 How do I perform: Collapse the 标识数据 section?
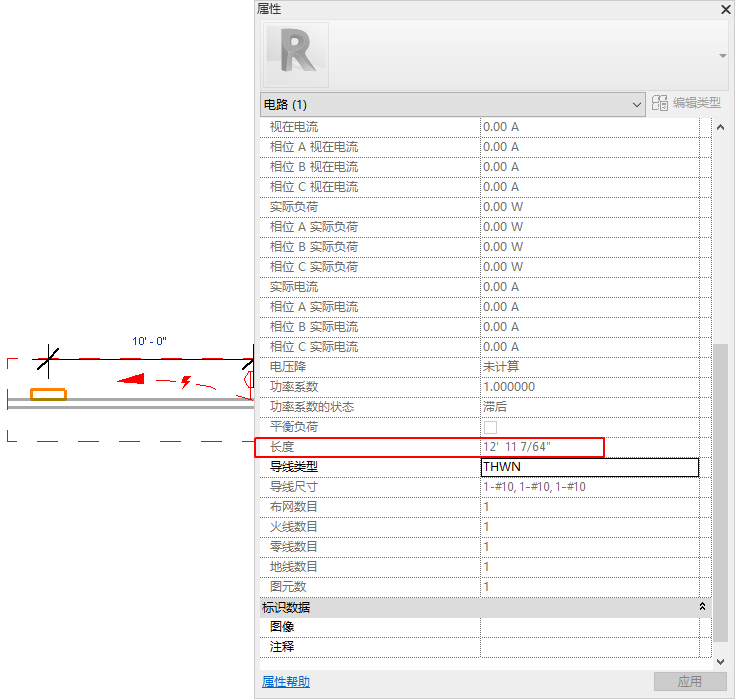(702, 607)
